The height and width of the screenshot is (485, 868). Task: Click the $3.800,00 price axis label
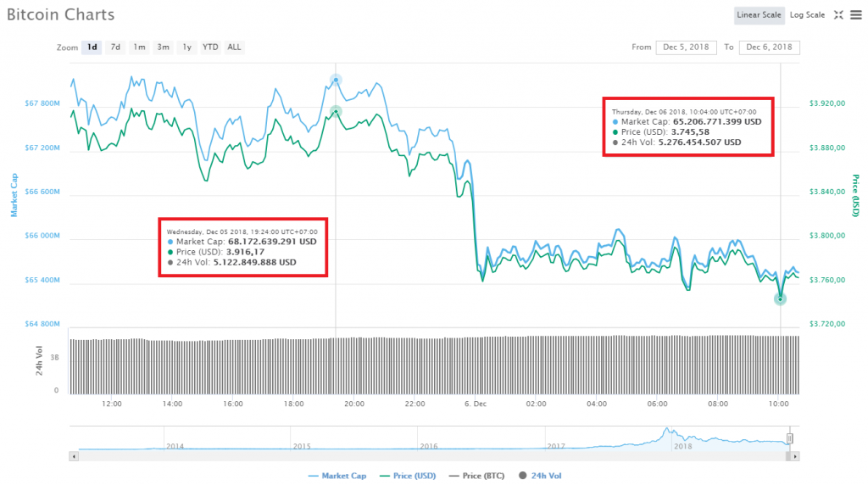[x=827, y=236]
